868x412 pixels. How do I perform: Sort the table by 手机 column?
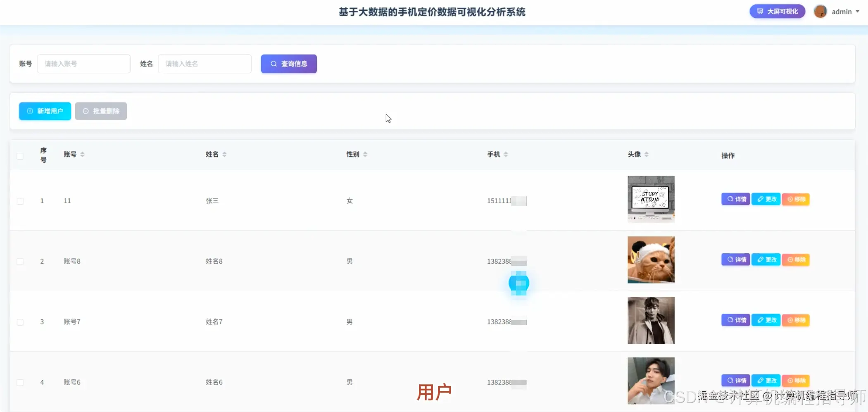tap(506, 154)
